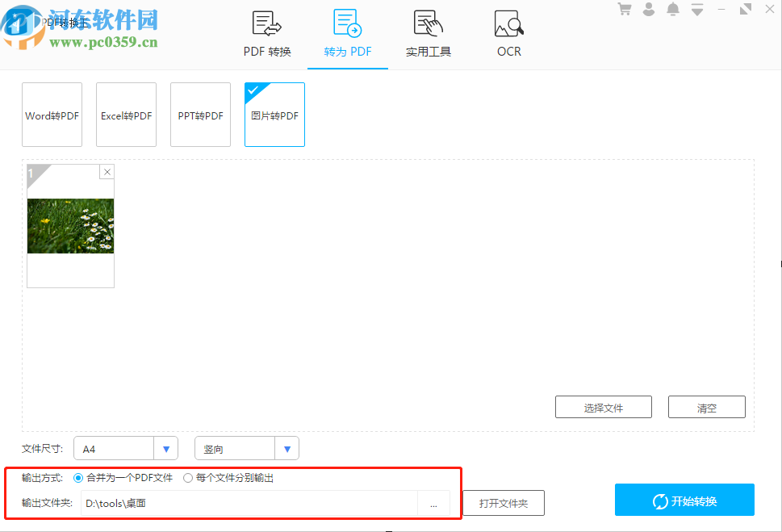Minimize the PDF转换王 window
Image resolution: width=782 pixels, height=532 pixels.
tap(721, 9)
